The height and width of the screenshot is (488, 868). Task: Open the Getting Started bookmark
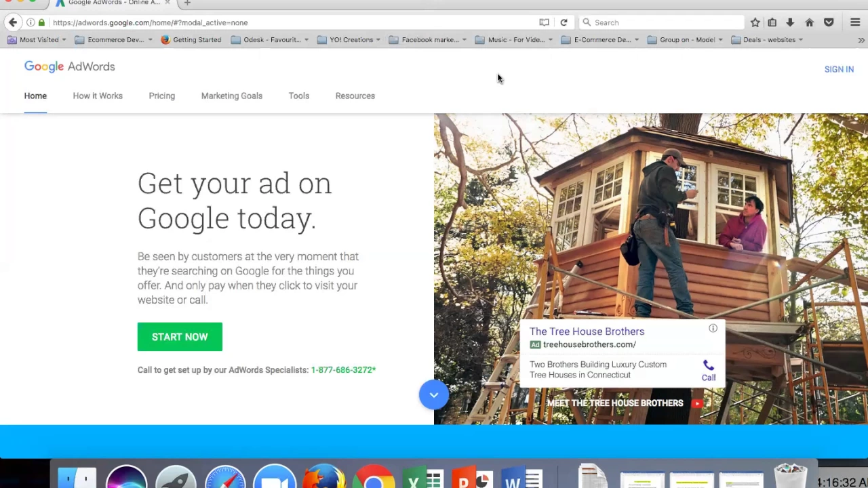click(191, 39)
